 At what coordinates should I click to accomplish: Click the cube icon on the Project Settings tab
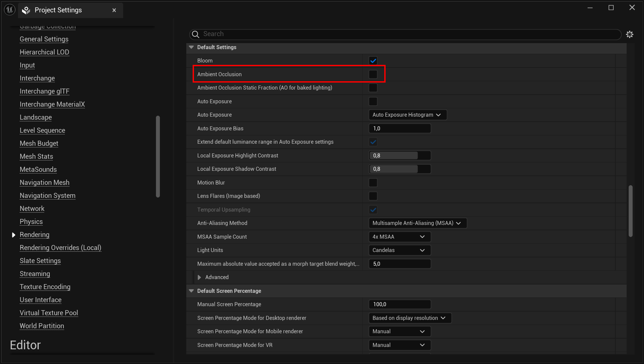coord(26,10)
